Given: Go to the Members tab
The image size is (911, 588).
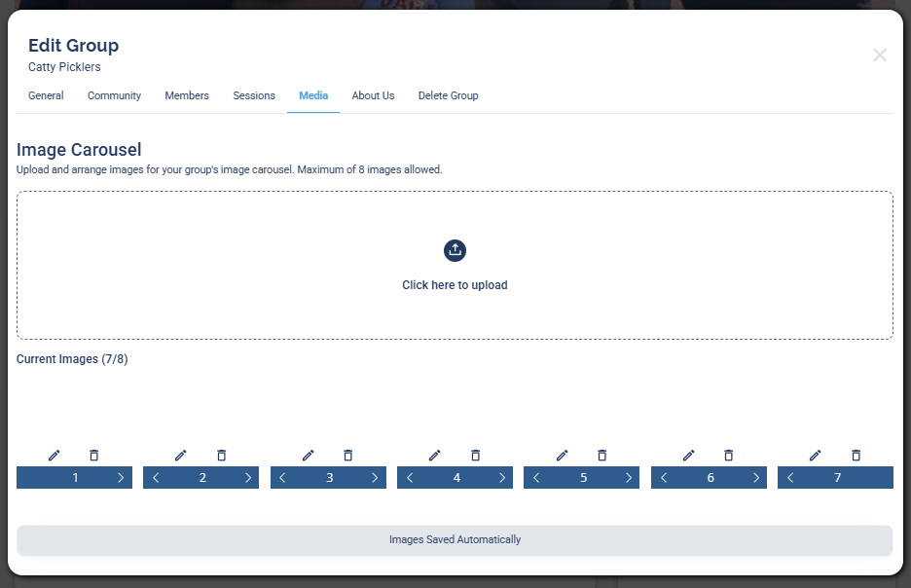Looking at the screenshot, I should click(187, 95).
